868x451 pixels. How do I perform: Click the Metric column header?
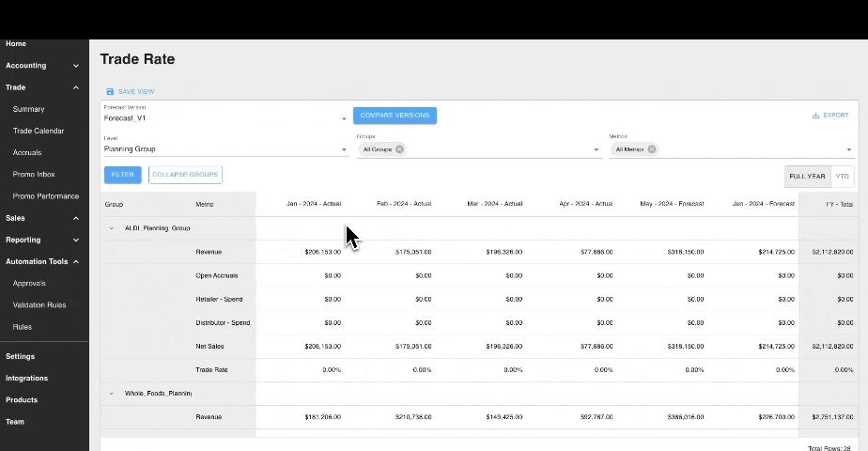205,204
